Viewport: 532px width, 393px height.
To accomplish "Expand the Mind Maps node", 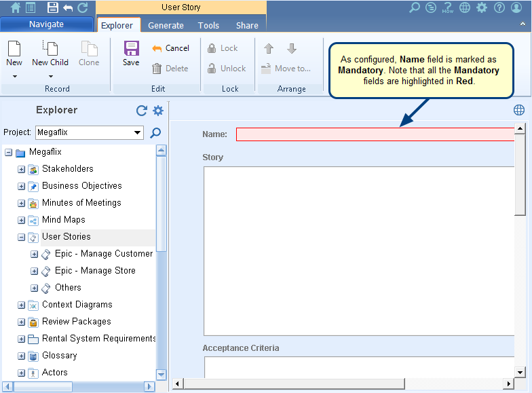I will point(22,220).
